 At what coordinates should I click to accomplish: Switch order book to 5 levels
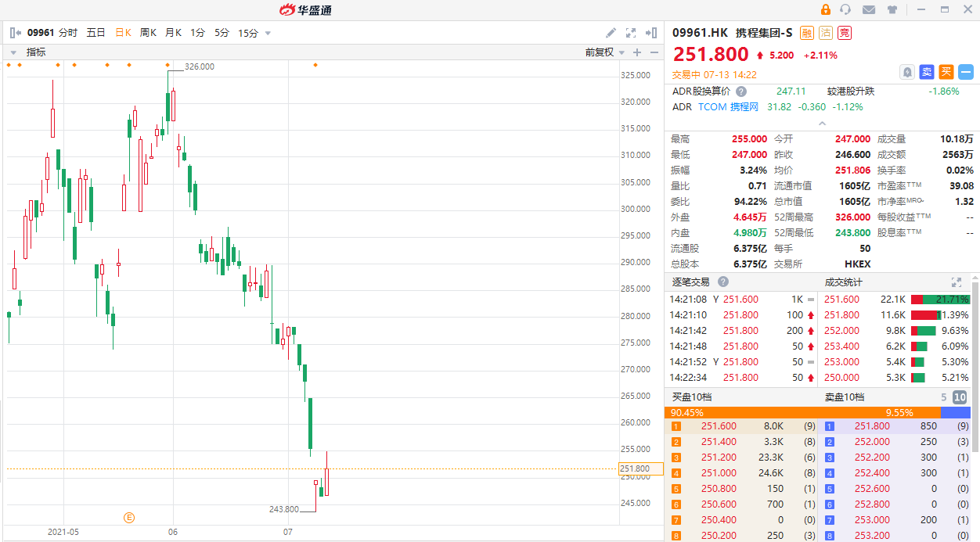[944, 397]
